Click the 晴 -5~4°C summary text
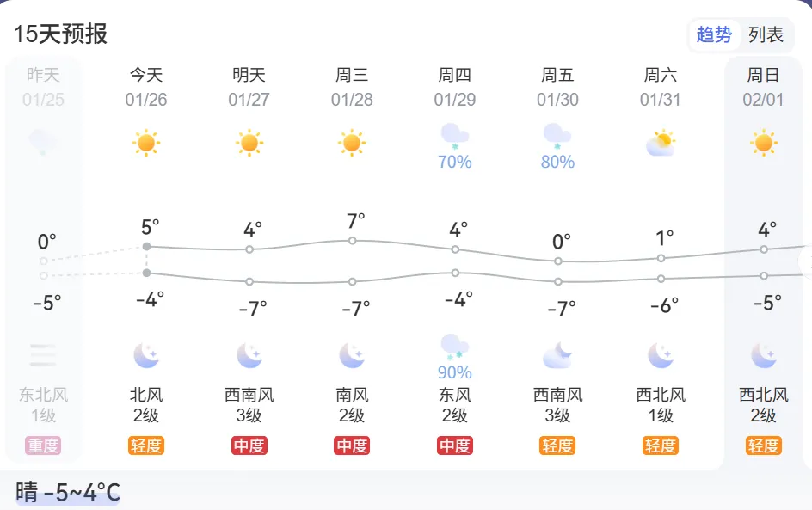This screenshot has height=510, width=812. (x=68, y=493)
